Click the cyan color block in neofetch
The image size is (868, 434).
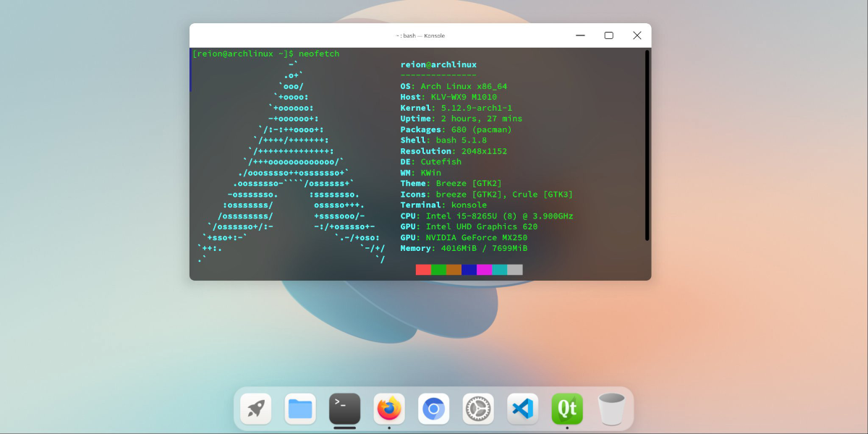click(499, 270)
